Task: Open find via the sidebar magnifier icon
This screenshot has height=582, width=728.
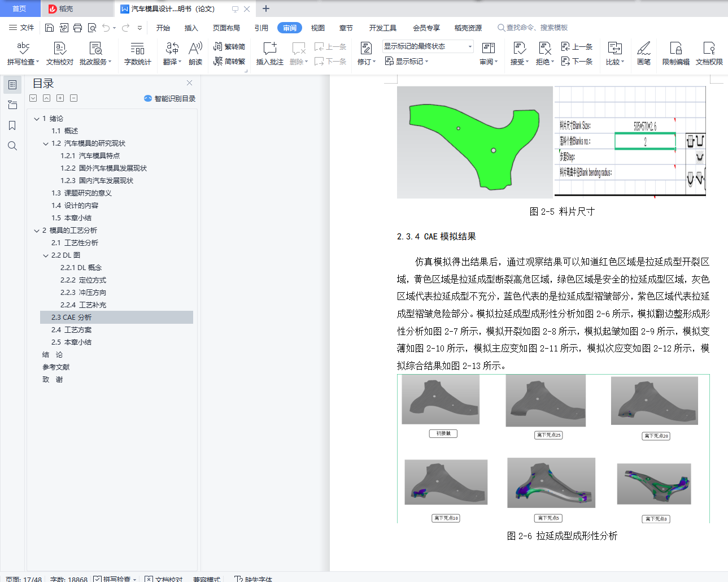Action: [x=12, y=146]
